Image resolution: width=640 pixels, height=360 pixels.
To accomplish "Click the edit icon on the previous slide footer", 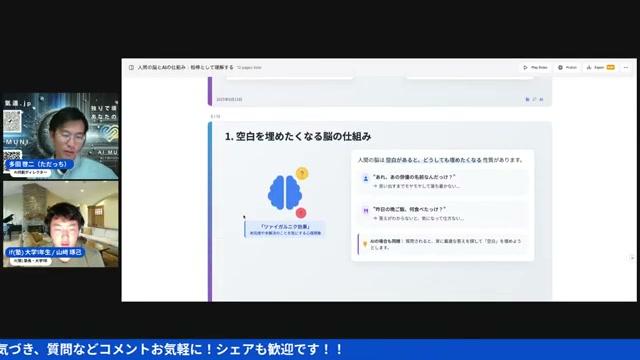I will [x=534, y=99].
